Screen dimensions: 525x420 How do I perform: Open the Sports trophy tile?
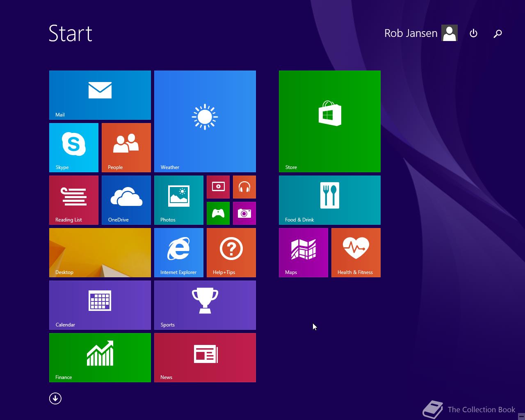[205, 305]
